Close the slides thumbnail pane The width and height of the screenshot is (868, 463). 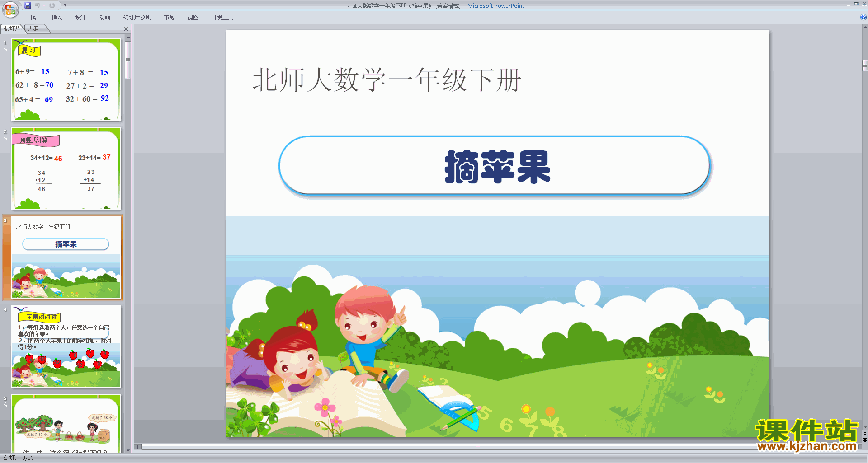coord(126,29)
